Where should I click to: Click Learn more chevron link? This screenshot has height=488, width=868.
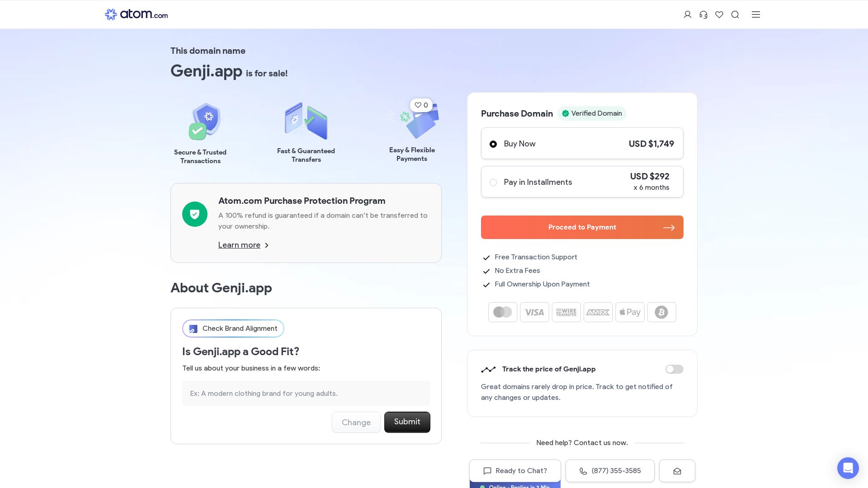(243, 245)
